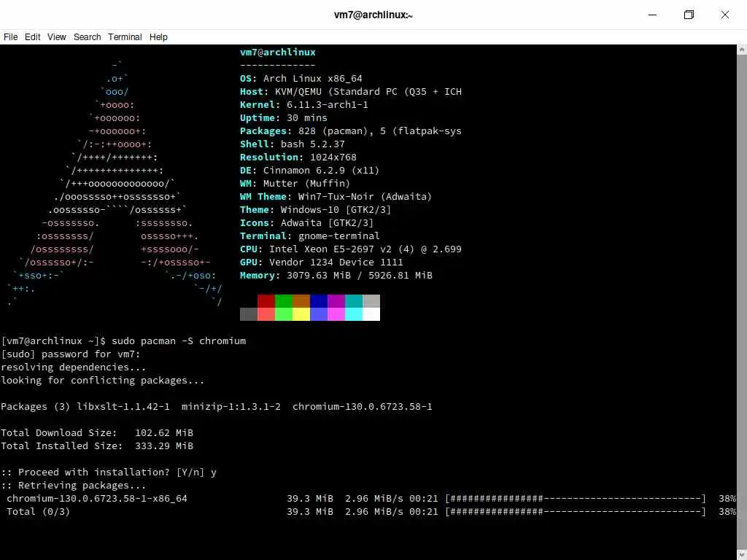This screenshot has height=560, width=747.
Task: Click the window title vm7@archlinux:~
Action: click(373, 15)
